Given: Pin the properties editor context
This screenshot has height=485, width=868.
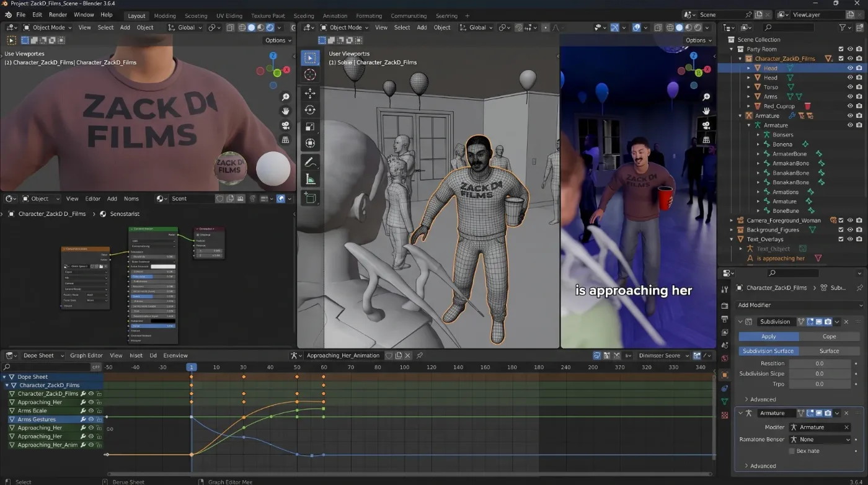Looking at the screenshot, I should point(859,288).
